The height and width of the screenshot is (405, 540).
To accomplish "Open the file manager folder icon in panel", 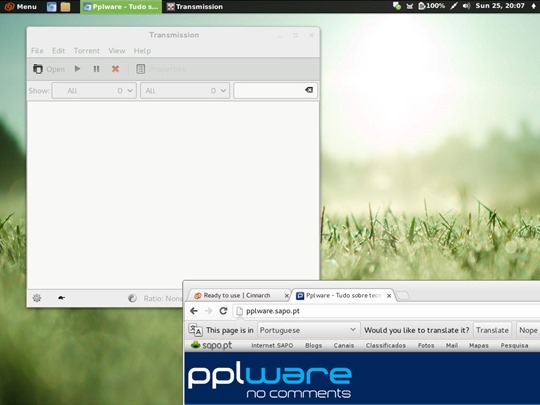I will click(x=65, y=7).
